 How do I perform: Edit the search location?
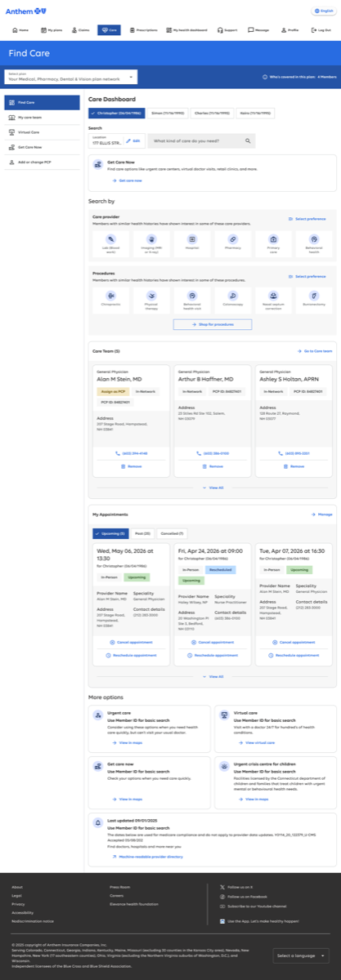[134, 141]
